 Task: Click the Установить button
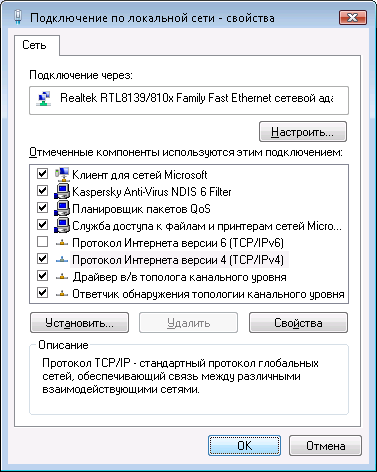pos(79,323)
